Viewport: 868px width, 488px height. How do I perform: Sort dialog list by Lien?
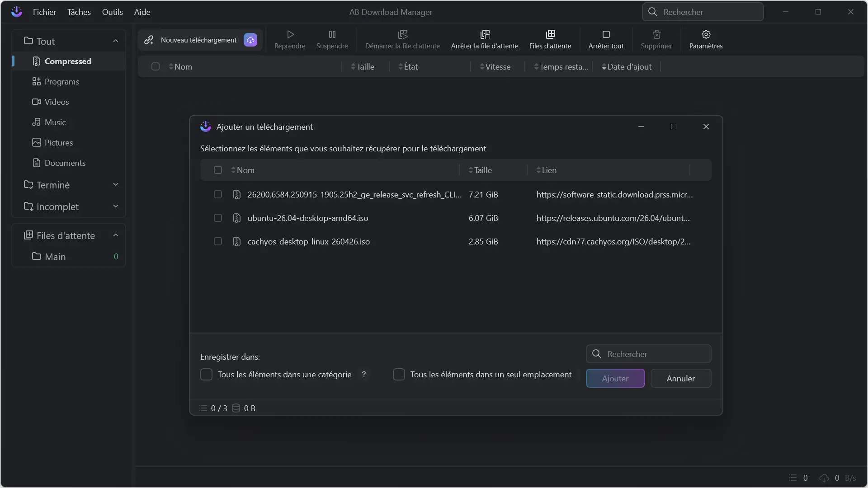tap(547, 170)
